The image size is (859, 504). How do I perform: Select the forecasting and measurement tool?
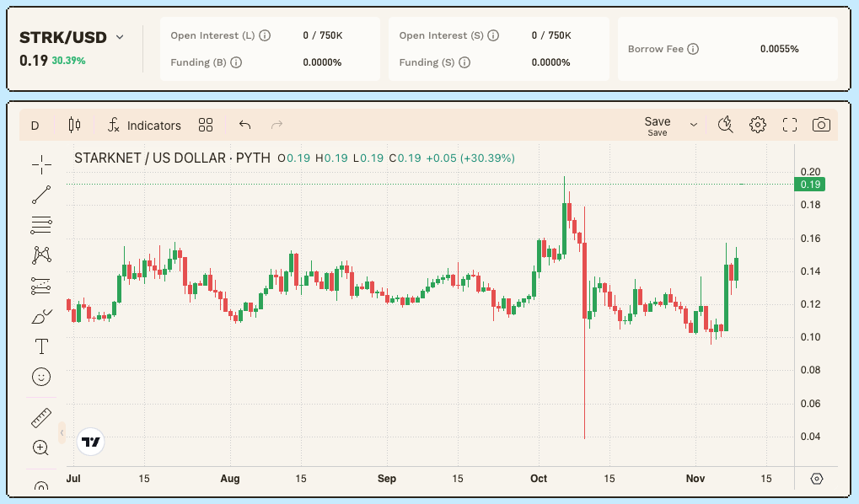click(x=41, y=286)
